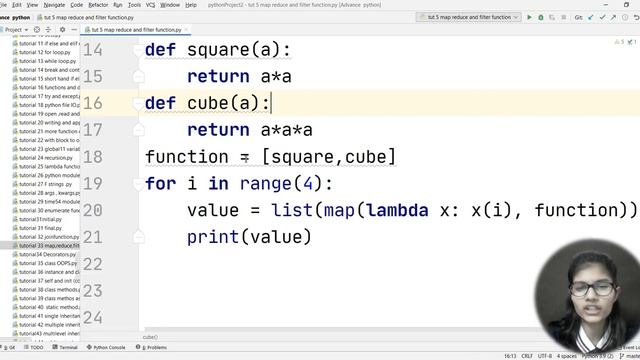Collapse the def square function fold
640x360 pixels.
click(x=138, y=50)
